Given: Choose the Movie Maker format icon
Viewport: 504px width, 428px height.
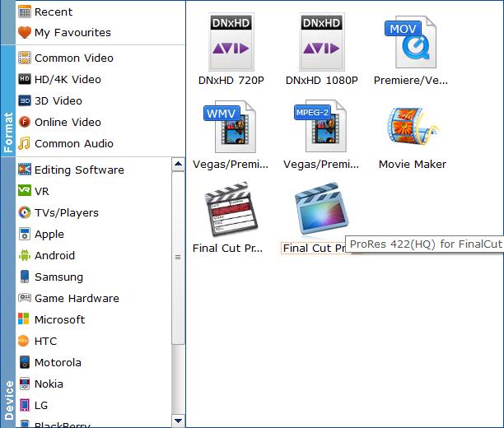Looking at the screenshot, I should [413, 127].
